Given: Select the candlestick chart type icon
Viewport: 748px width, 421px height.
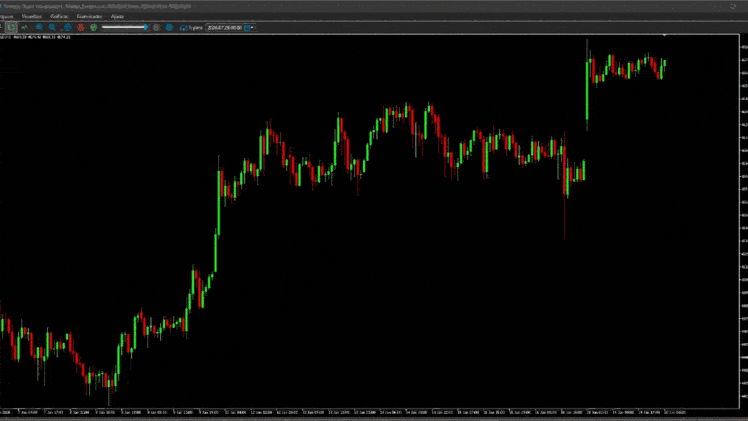Looking at the screenshot, I should [11, 27].
